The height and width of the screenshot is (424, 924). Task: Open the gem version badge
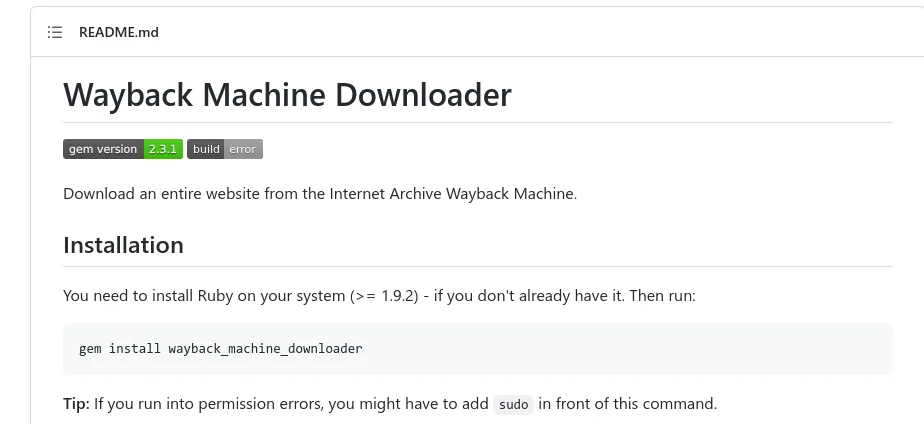pyautogui.click(x=123, y=149)
